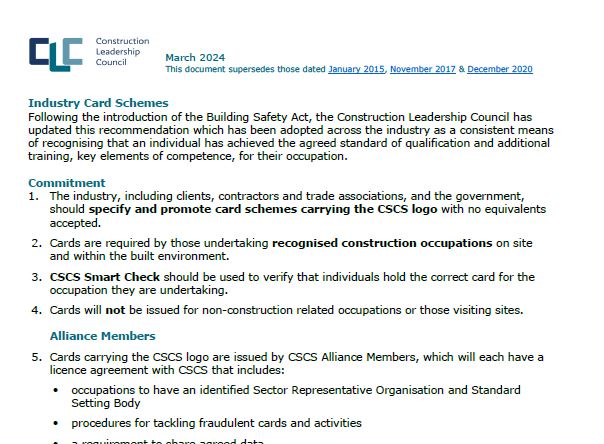Open the December 2020 document link

pyautogui.click(x=500, y=70)
